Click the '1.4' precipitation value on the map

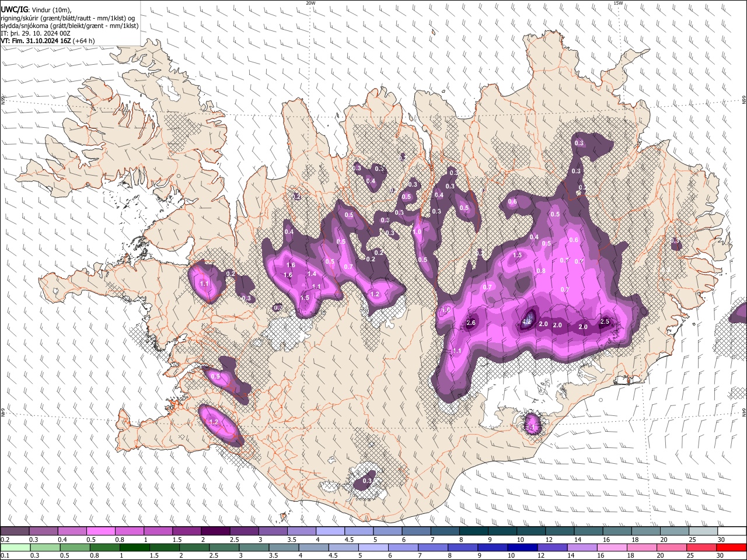point(312,274)
